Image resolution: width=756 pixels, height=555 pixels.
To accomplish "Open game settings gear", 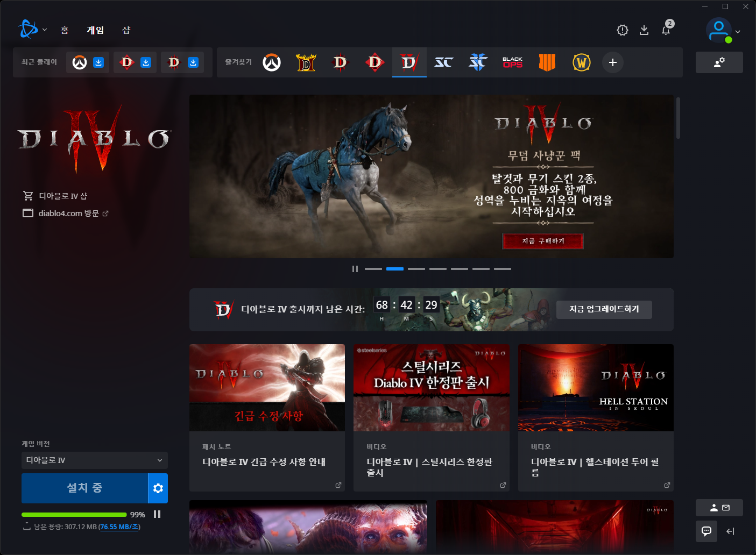I will pos(158,488).
